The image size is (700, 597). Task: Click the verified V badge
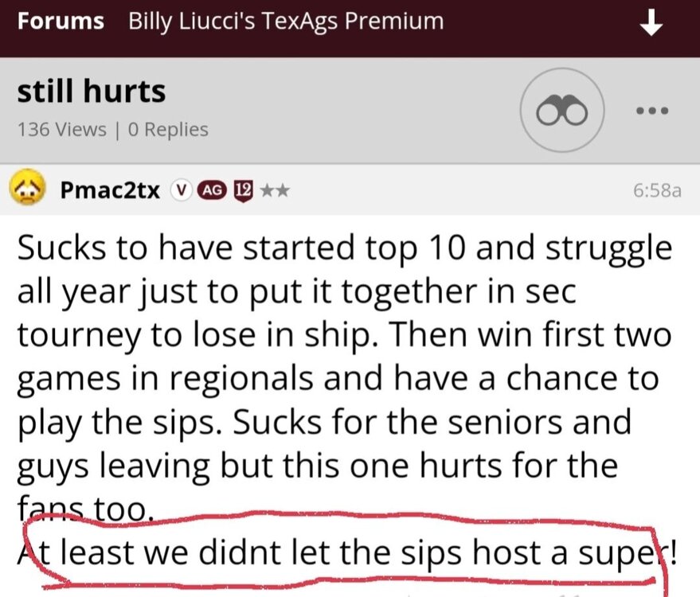(182, 190)
